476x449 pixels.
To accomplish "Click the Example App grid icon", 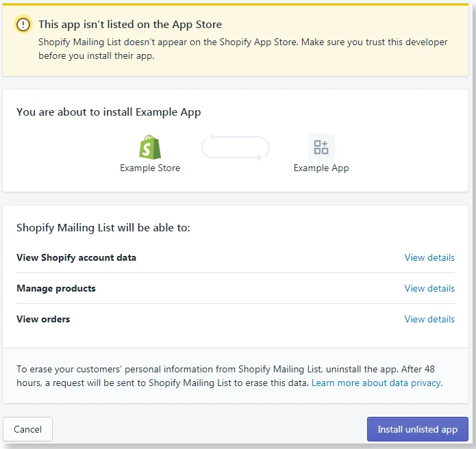I will coord(321,147).
